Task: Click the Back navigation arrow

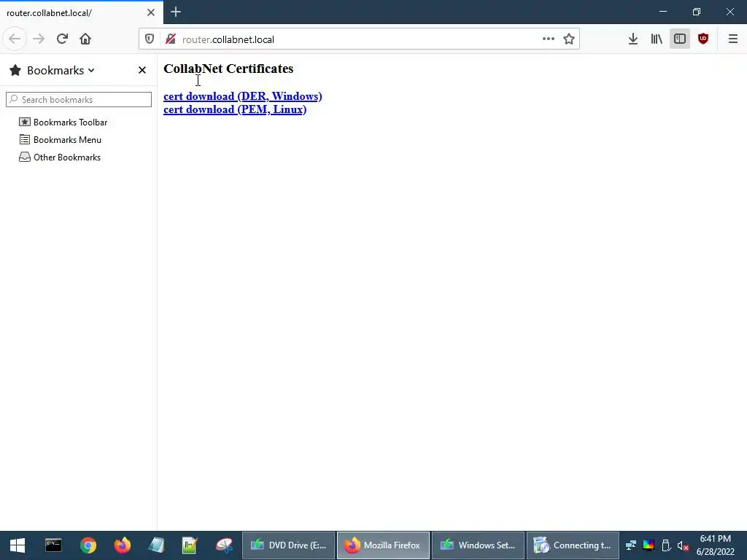Action: tap(15, 39)
